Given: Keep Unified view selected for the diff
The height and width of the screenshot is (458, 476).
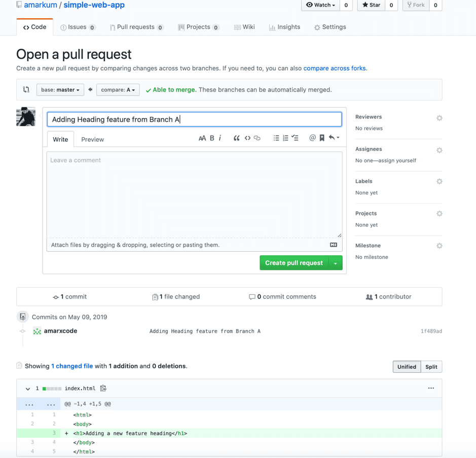Looking at the screenshot, I should 407,366.
